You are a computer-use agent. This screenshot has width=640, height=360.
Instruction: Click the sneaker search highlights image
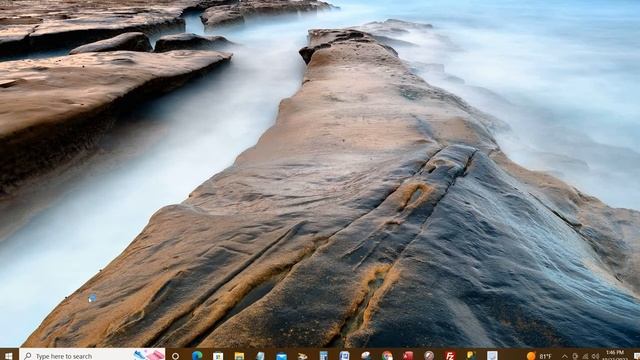[x=149, y=355]
